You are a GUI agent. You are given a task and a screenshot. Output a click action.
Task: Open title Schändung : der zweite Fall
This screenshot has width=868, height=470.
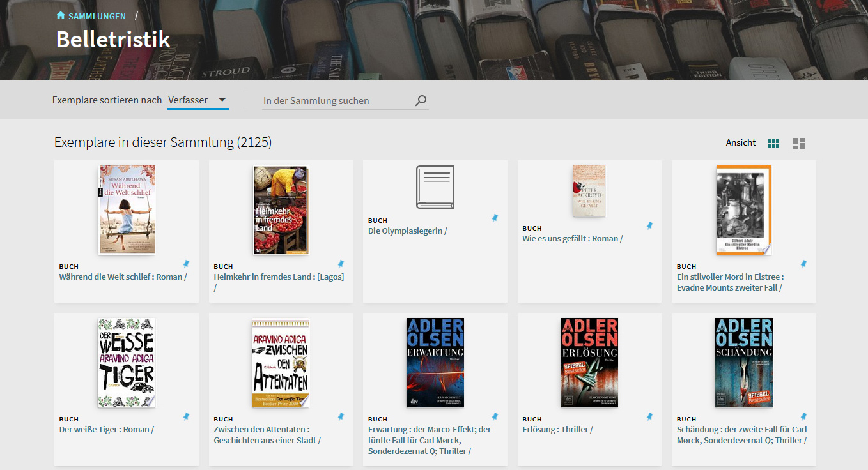(x=742, y=435)
